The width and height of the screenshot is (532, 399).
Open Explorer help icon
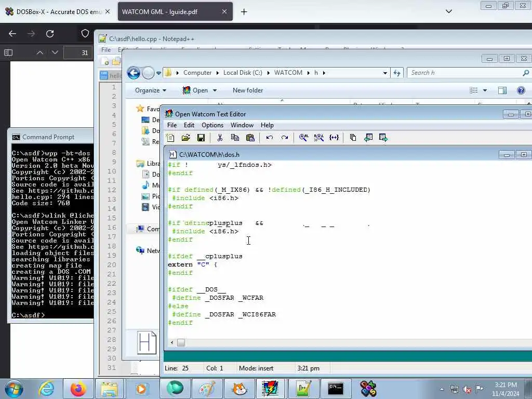(521, 90)
